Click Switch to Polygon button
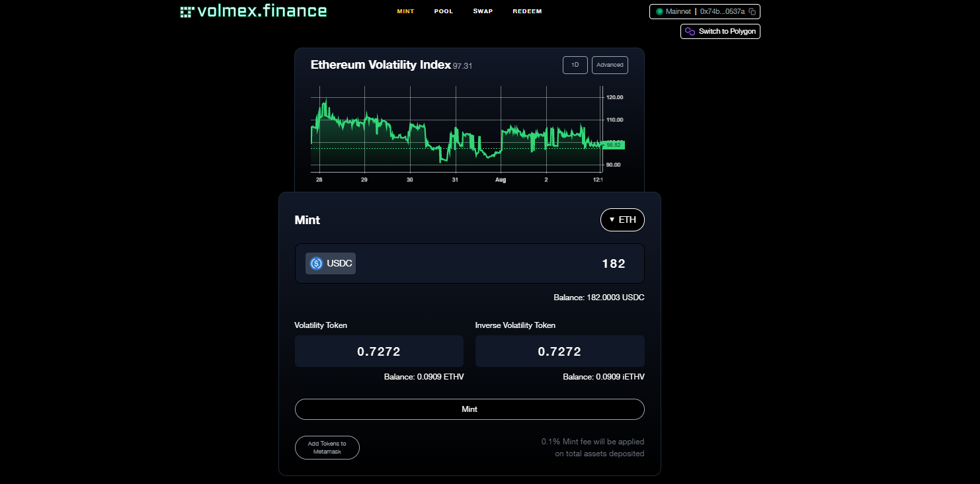This screenshot has width=980, height=484. click(720, 31)
